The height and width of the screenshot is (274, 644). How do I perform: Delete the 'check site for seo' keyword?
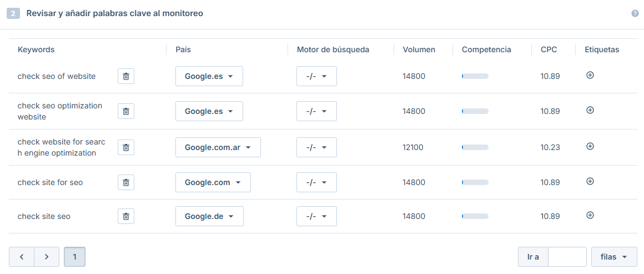(126, 182)
